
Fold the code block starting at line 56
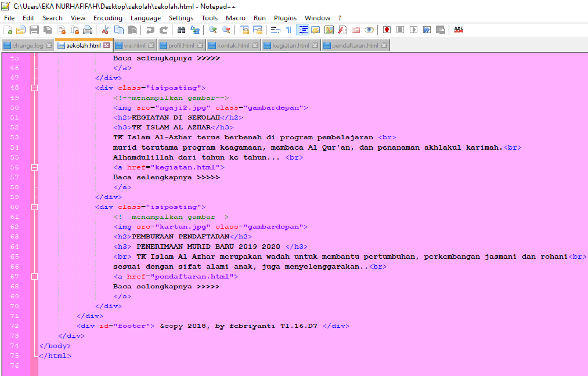[34, 167]
